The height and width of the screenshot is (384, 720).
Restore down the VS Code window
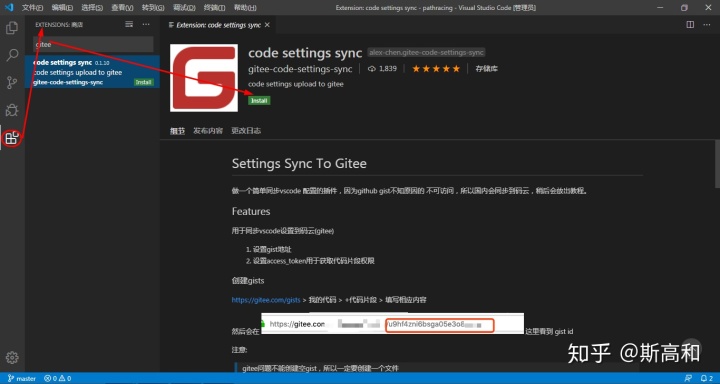tap(684, 8)
